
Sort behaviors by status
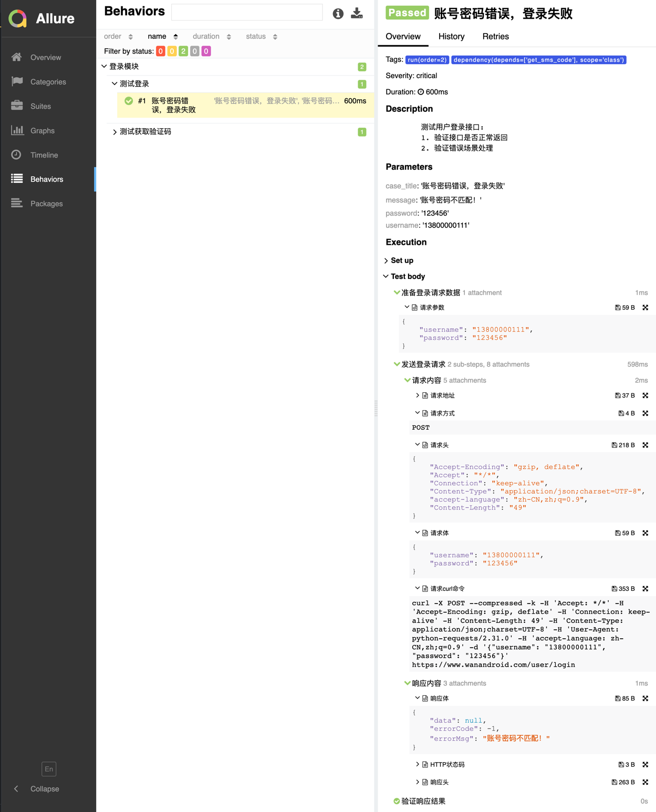click(x=262, y=36)
